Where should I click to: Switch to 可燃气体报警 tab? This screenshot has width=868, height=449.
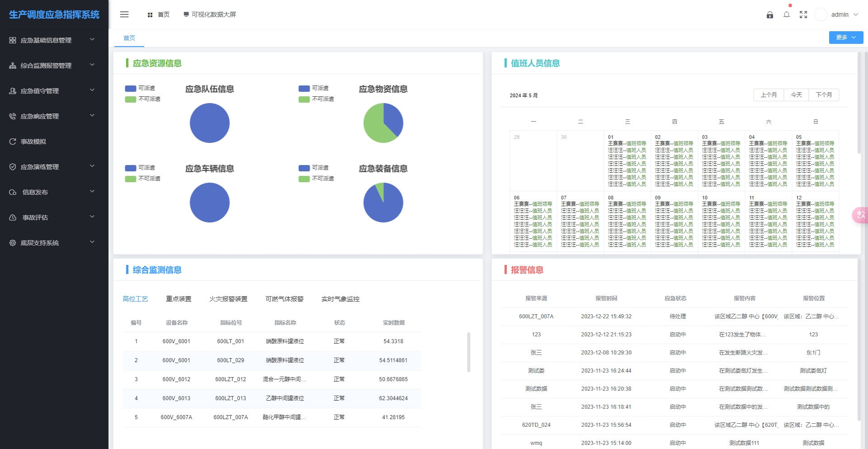point(284,299)
